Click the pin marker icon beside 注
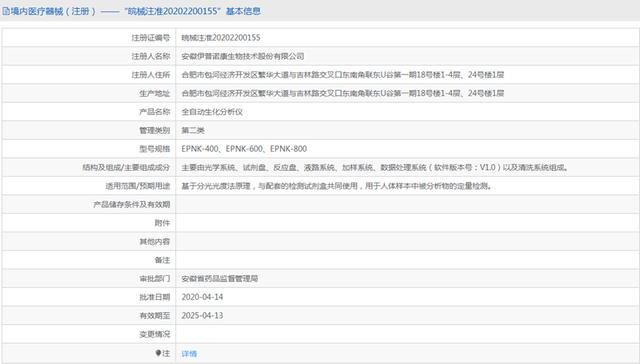This screenshot has height=364, width=640. 158,353
